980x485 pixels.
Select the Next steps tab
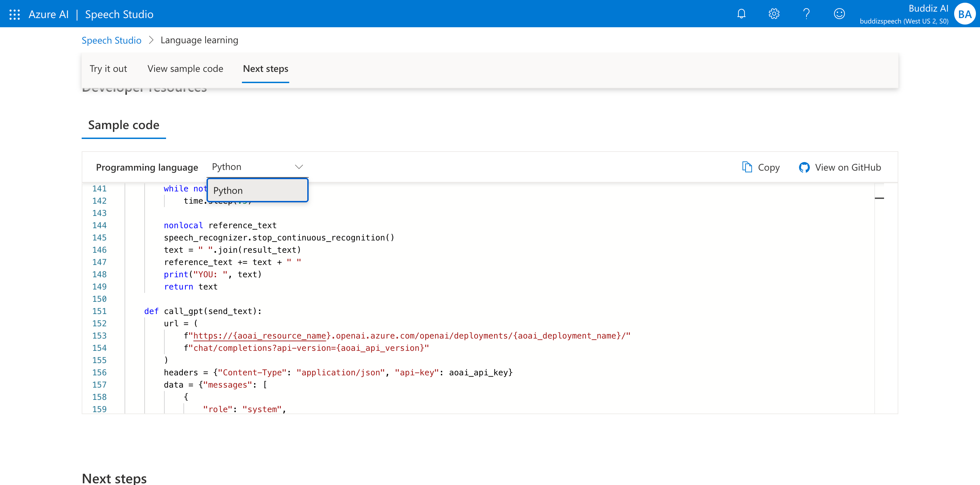[x=265, y=69]
